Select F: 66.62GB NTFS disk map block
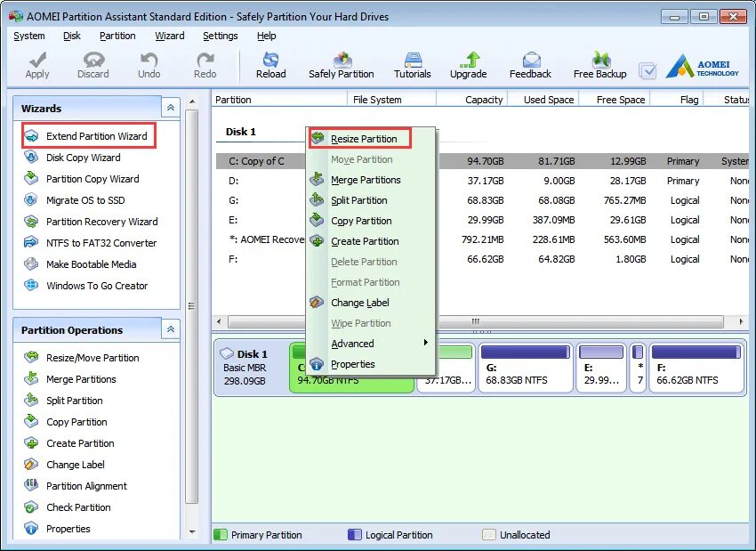 [x=696, y=369]
